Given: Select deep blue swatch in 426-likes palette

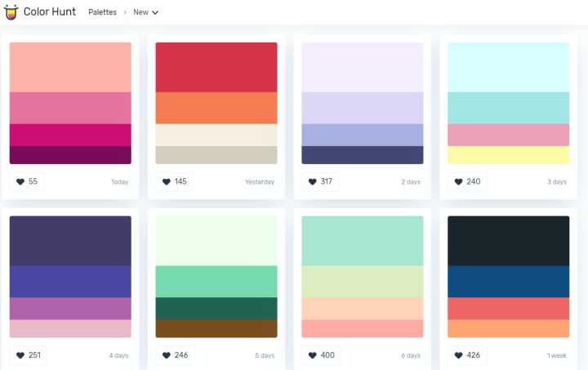Looking at the screenshot, I should tap(509, 282).
